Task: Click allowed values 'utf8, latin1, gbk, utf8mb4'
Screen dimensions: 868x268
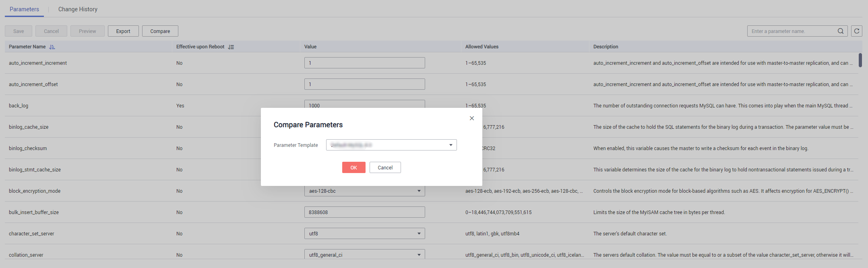Action: [x=492, y=234]
